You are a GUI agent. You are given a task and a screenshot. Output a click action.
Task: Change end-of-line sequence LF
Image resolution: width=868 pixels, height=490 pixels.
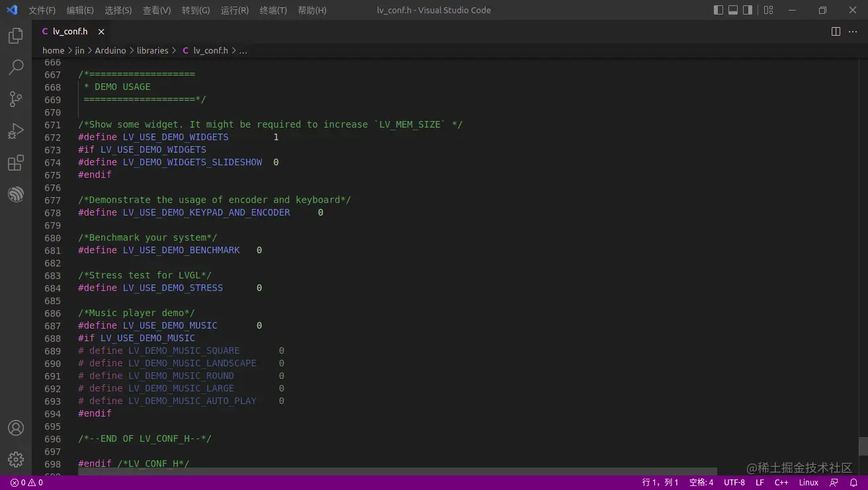click(x=759, y=483)
